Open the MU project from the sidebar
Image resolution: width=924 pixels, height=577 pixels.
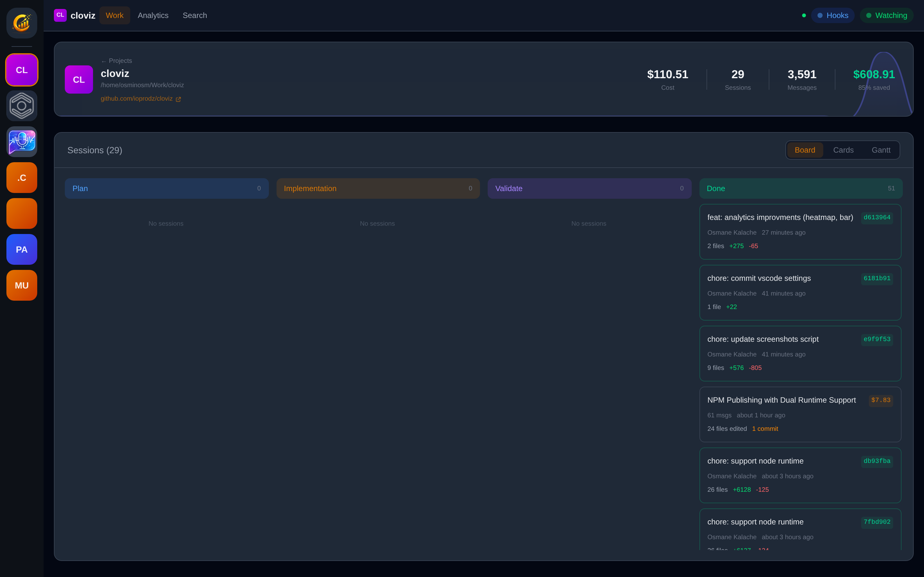21,285
